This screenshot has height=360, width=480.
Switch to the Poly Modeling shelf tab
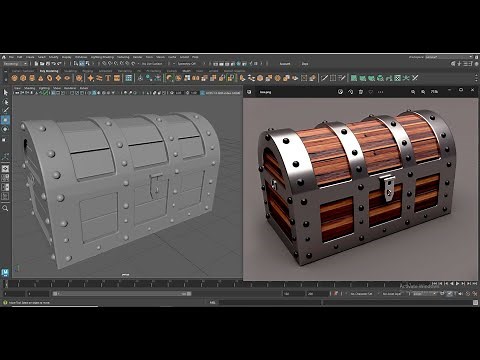(x=49, y=71)
